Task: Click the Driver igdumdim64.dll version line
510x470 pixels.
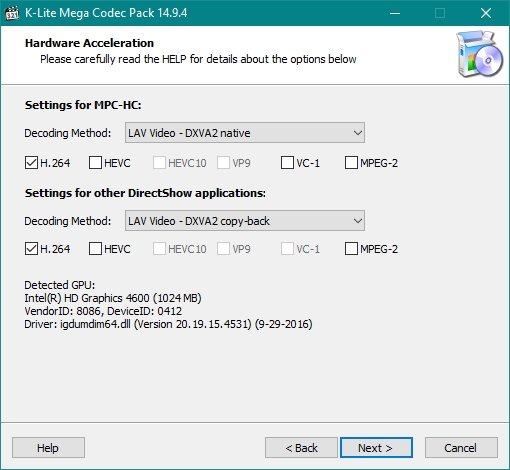Action: [168, 324]
